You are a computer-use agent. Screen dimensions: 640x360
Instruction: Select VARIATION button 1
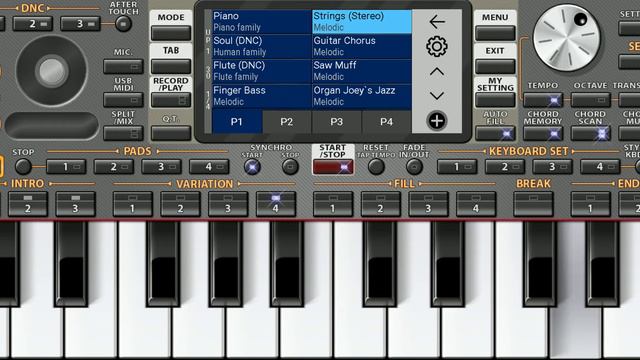tap(133, 204)
